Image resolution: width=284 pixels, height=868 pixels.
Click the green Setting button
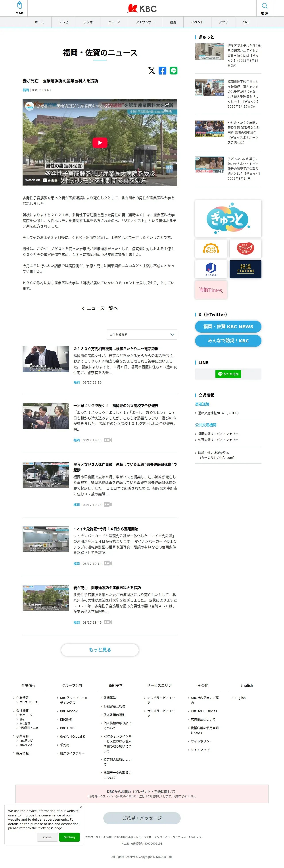[69, 837]
